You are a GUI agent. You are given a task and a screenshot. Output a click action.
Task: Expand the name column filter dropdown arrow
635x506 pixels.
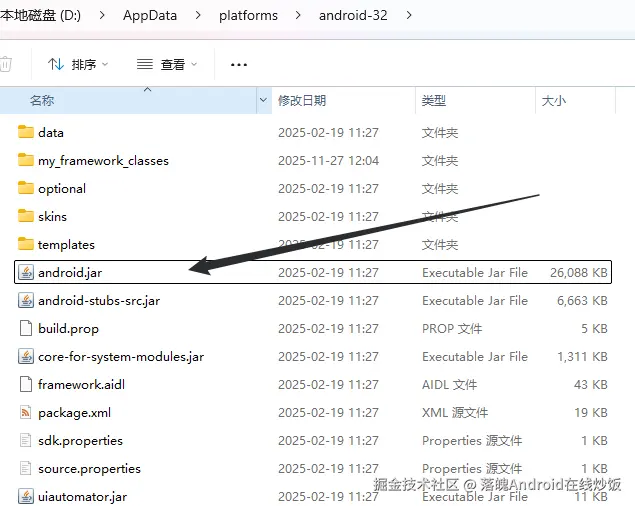[x=263, y=100]
